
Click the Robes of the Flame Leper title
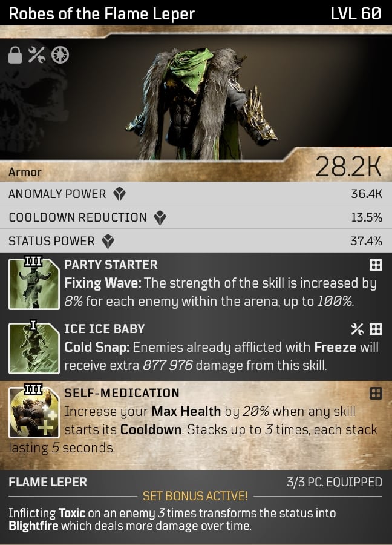(x=102, y=14)
